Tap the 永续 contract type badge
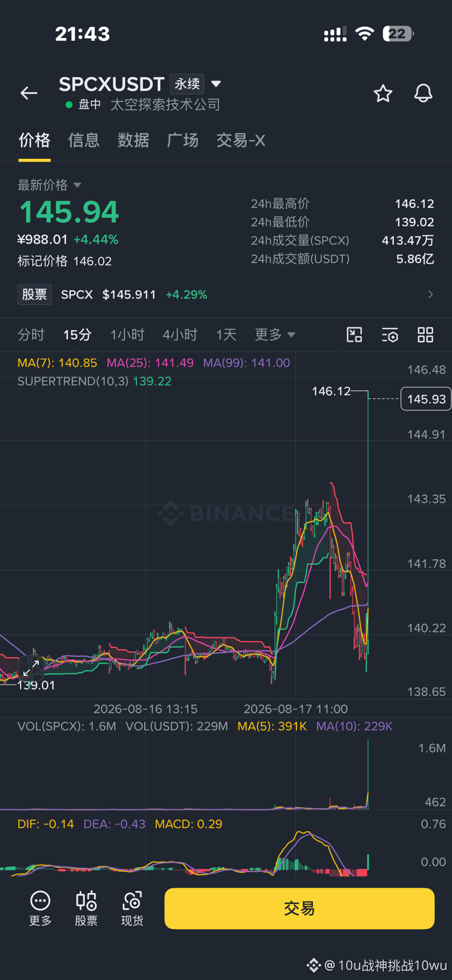 [187, 84]
